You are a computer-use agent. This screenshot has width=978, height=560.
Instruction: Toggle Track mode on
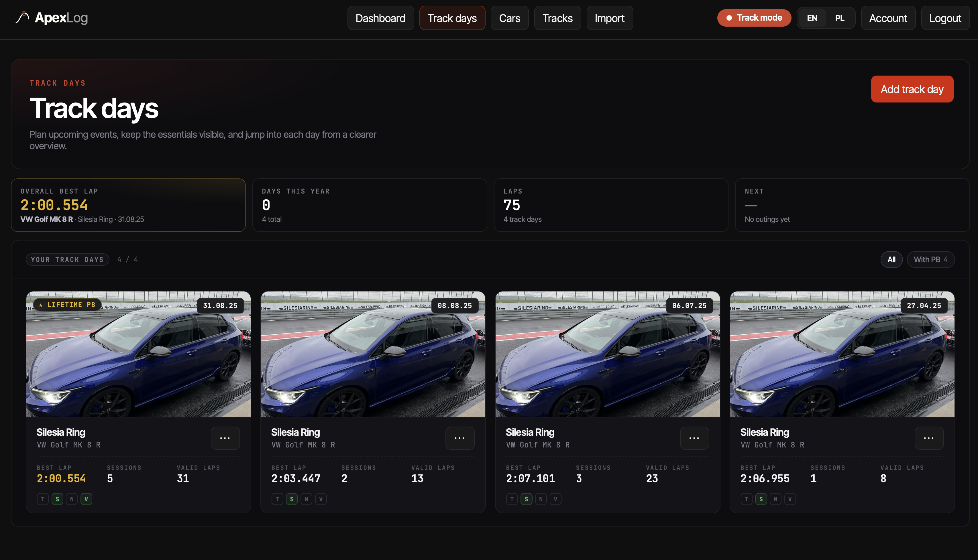pos(754,18)
